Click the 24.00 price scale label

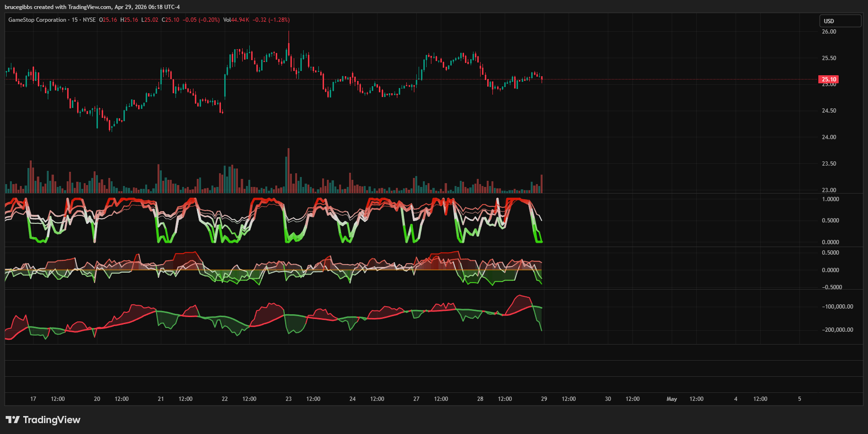[829, 137]
